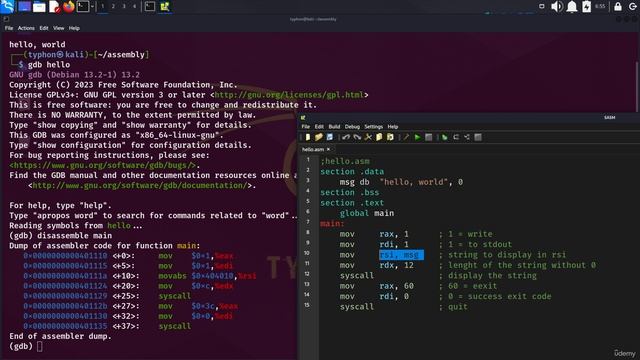Open the terminal Edit menu
Image resolution: width=640 pixels, height=360 pixels.
click(44, 28)
